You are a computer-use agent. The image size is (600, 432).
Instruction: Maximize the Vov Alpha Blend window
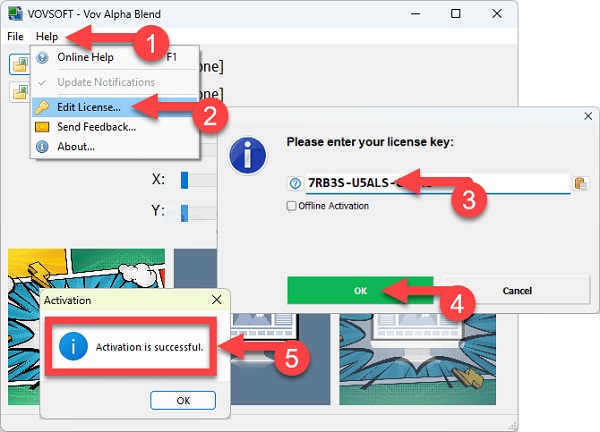point(455,14)
